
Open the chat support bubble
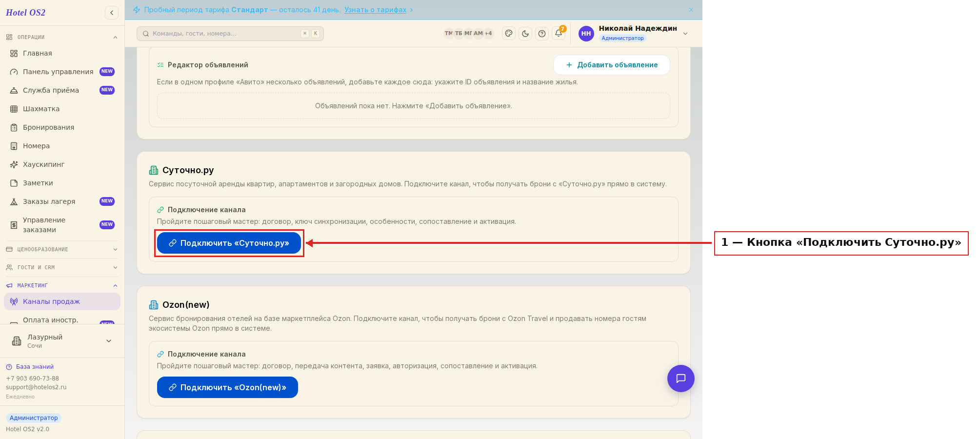coord(681,379)
